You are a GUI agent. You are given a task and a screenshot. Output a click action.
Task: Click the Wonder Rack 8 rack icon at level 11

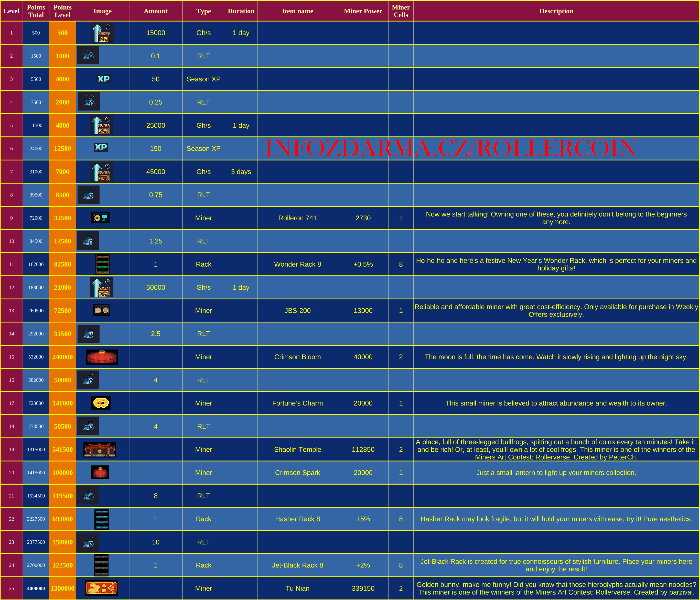pos(101,264)
